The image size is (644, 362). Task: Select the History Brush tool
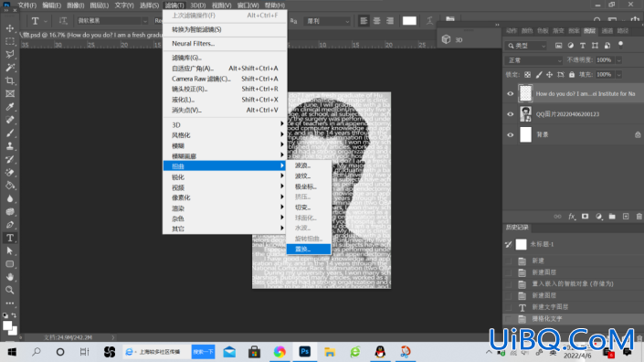coord(10,159)
